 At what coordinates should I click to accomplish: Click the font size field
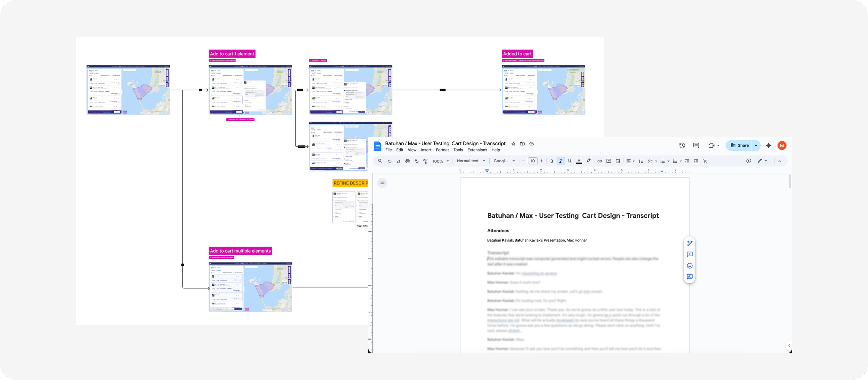(x=532, y=161)
